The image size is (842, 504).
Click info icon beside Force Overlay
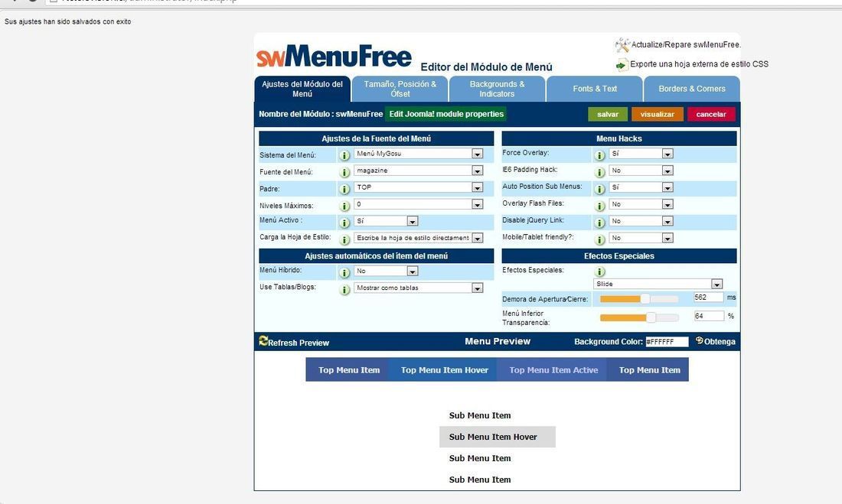599,156
